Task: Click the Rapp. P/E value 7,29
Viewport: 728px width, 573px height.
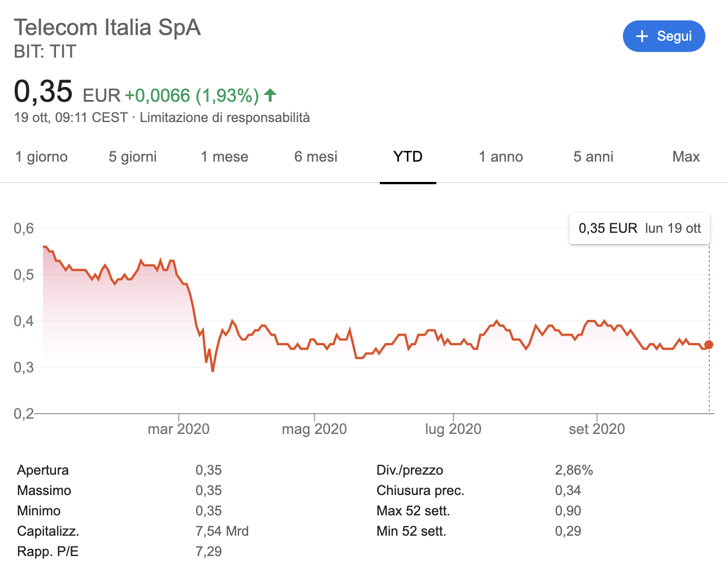Action: pyautogui.click(x=209, y=552)
